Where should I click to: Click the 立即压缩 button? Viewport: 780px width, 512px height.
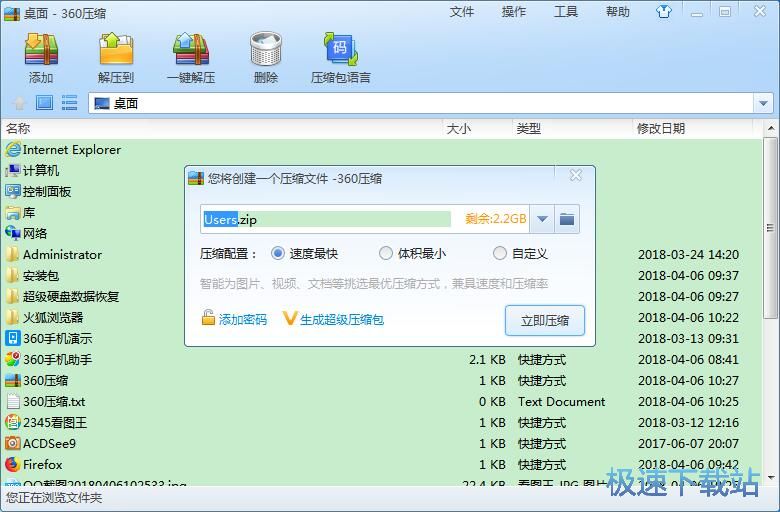(545, 320)
